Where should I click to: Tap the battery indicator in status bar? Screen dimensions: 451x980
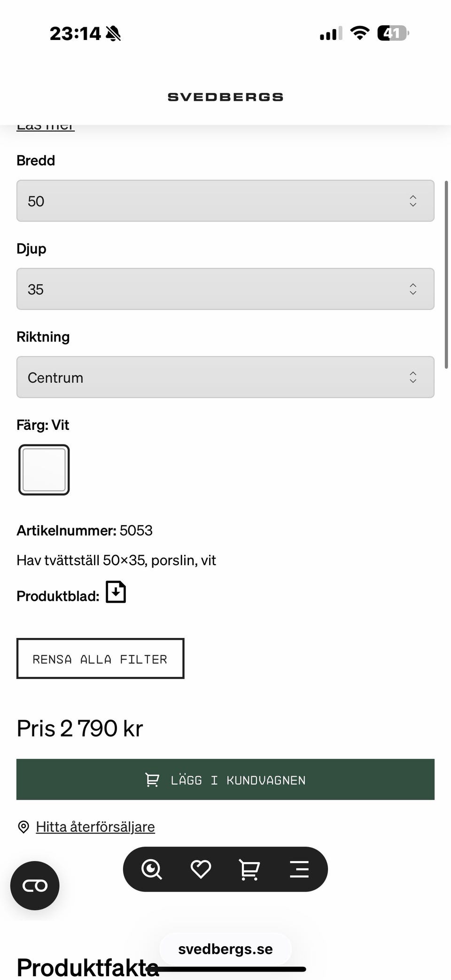coord(393,33)
